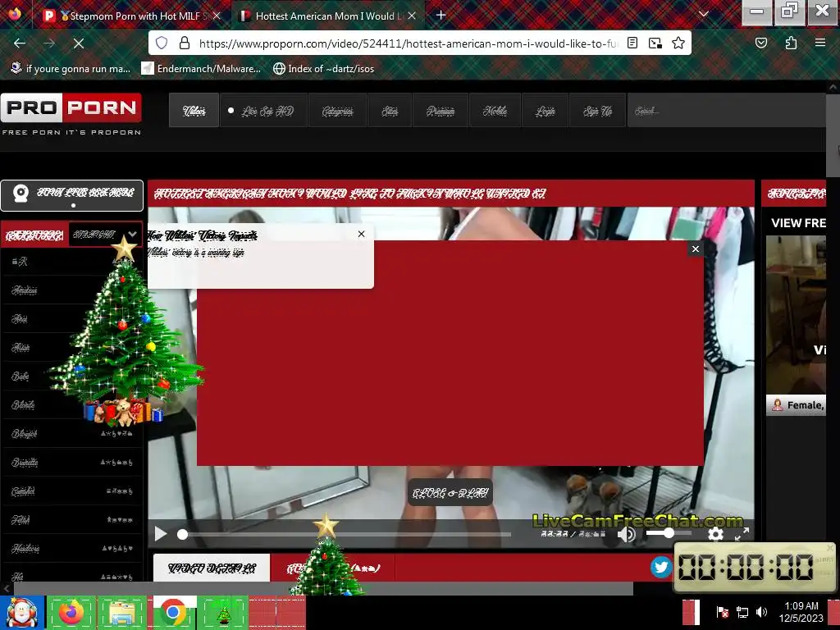Open the Save to Pocket button
Viewport: 840px width, 630px height.
761,43
